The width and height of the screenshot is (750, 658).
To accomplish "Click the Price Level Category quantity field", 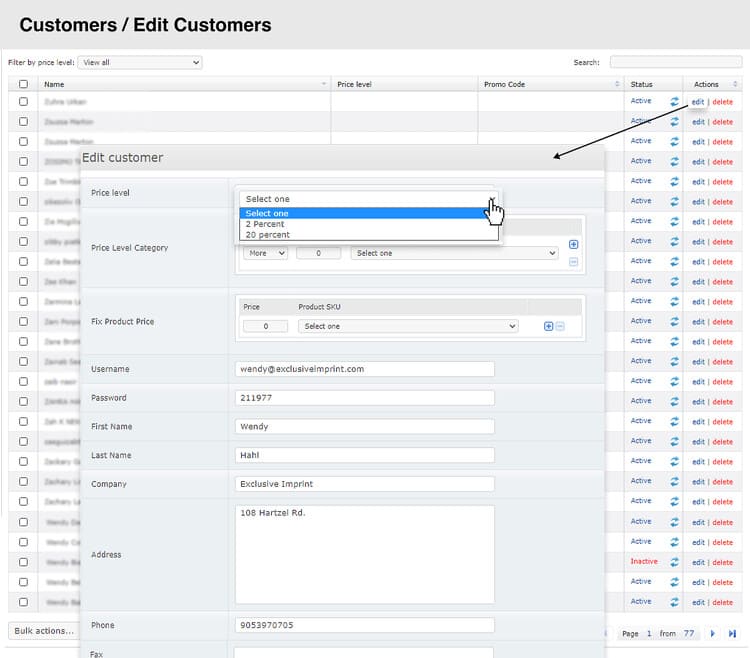I will pos(318,253).
